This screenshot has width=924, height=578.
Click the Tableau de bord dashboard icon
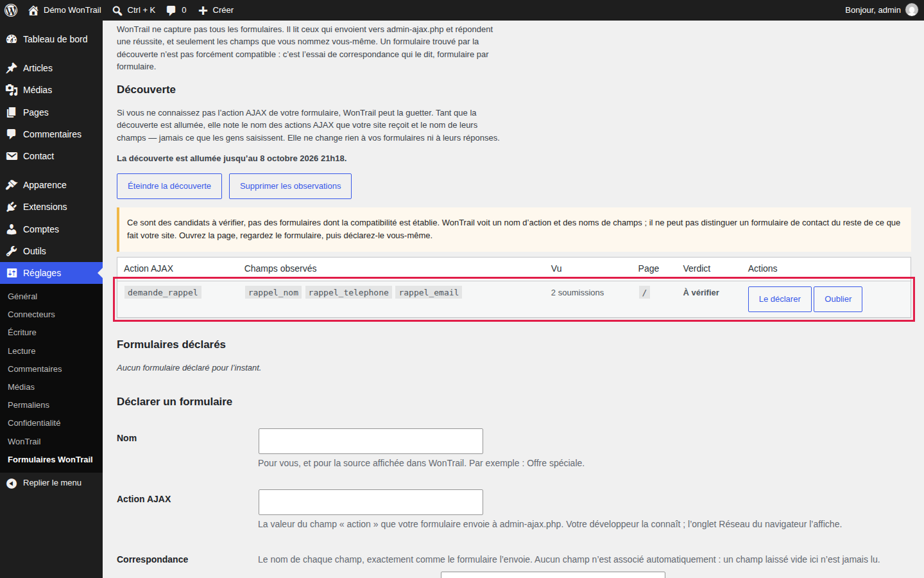(x=12, y=39)
